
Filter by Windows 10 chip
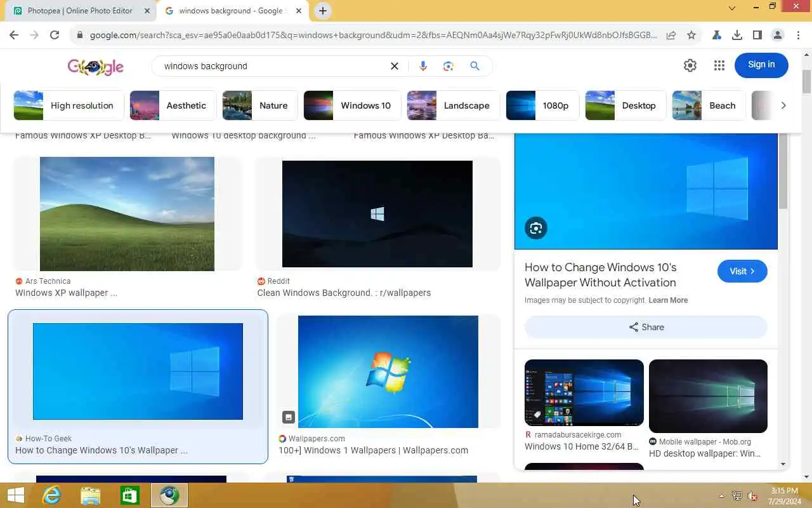pyautogui.click(x=352, y=105)
